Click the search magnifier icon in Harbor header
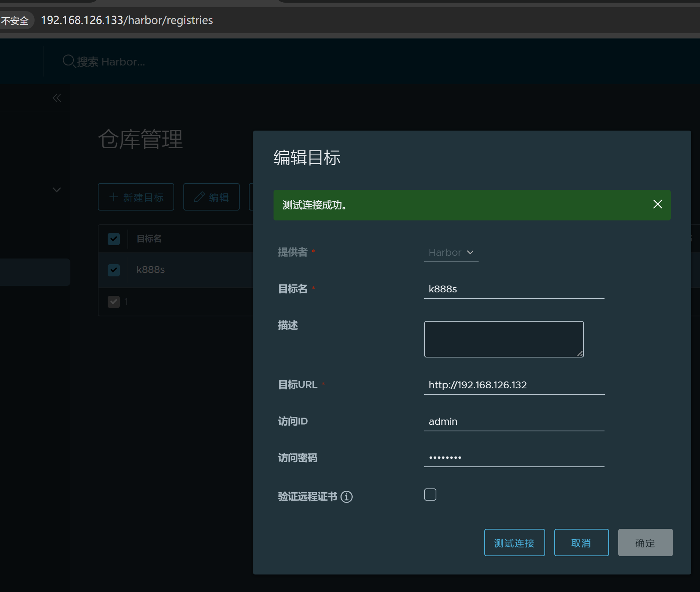The image size is (700, 592). tap(69, 61)
